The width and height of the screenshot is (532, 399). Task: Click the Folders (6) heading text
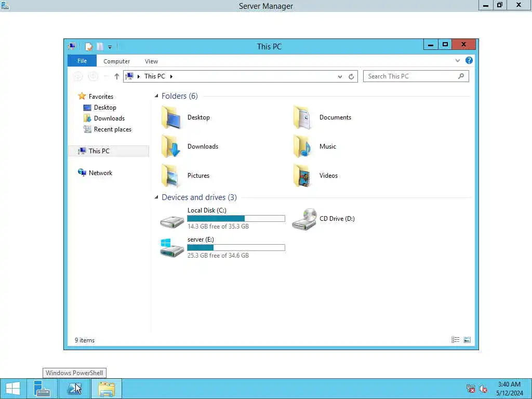click(179, 96)
